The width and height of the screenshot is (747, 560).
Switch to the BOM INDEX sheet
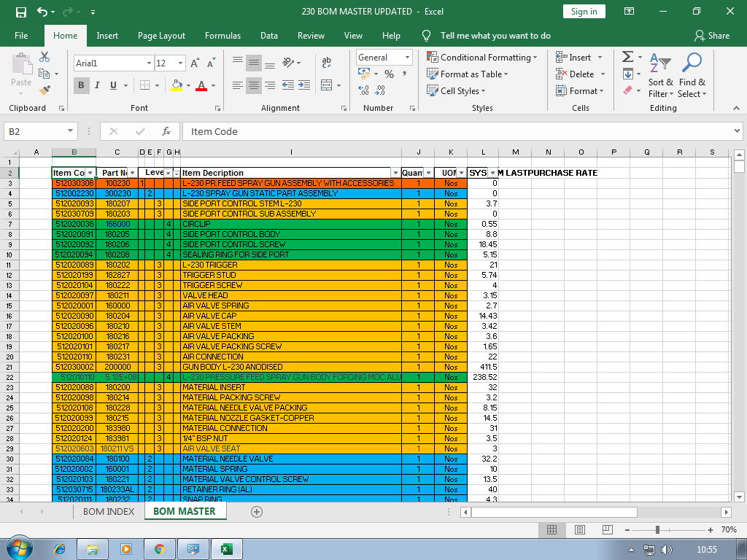point(108,512)
